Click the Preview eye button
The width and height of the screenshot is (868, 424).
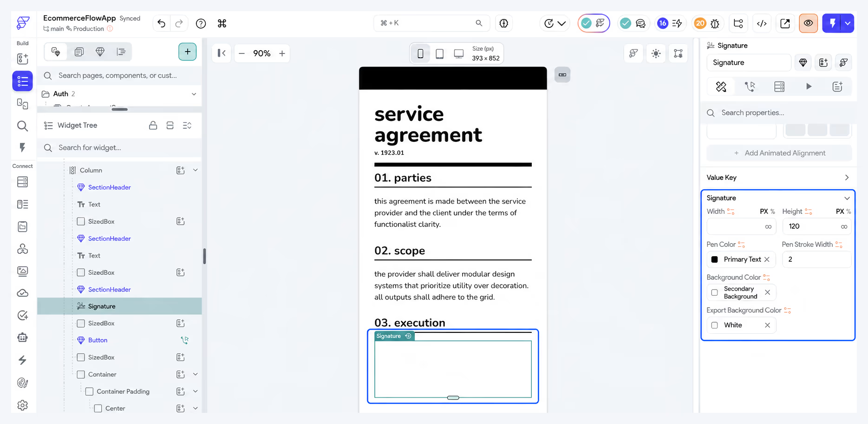coord(809,23)
